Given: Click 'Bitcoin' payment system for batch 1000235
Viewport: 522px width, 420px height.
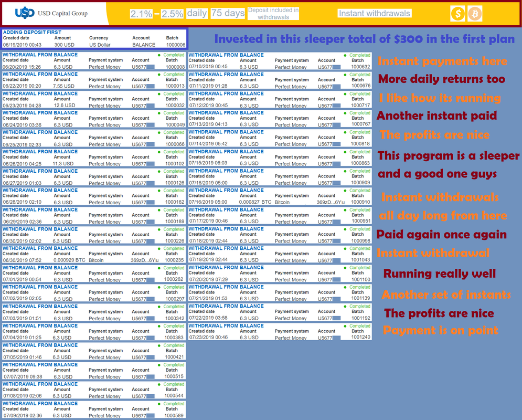Looking at the screenshot, I should tap(96, 260).
